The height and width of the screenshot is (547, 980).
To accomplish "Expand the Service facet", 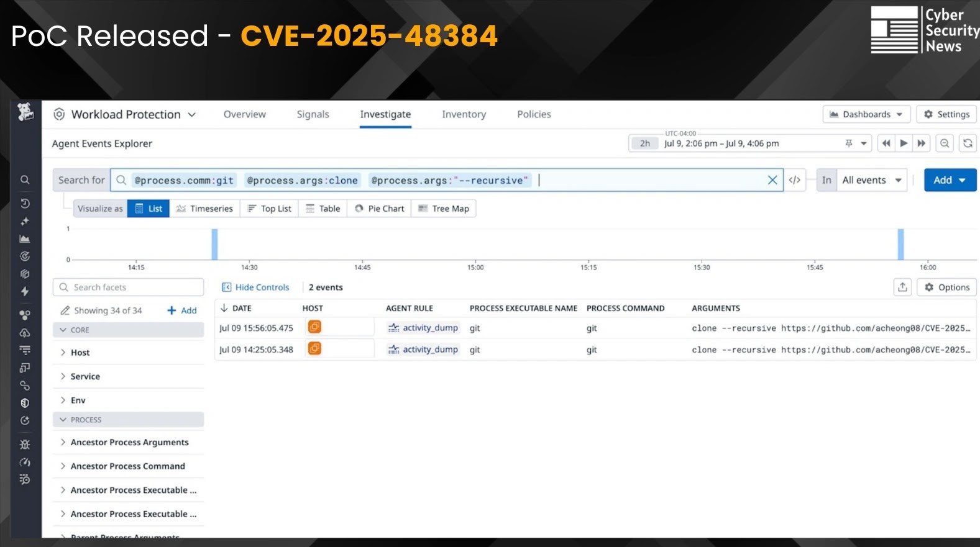I will pos(129,376).
